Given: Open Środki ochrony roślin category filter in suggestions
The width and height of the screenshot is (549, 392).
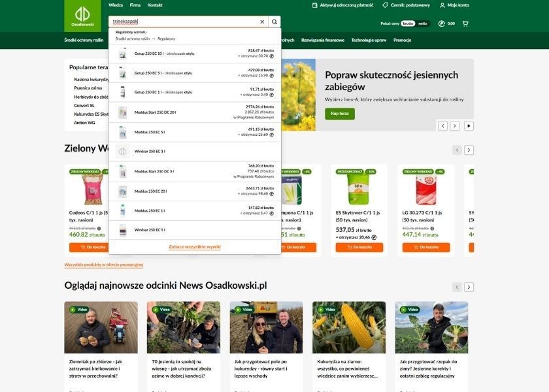Looking at the screenshot, I should tap(131, 37).
